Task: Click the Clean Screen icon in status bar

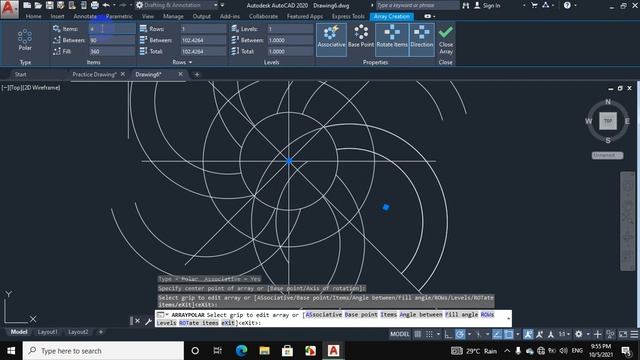Action: pos(623,334)
